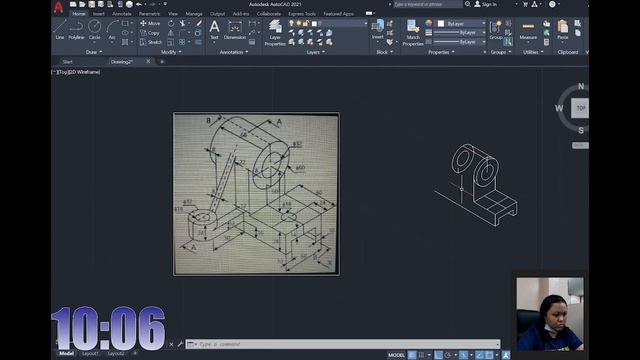
Task: Expand the Properties panel
Action: coord(441,52)
